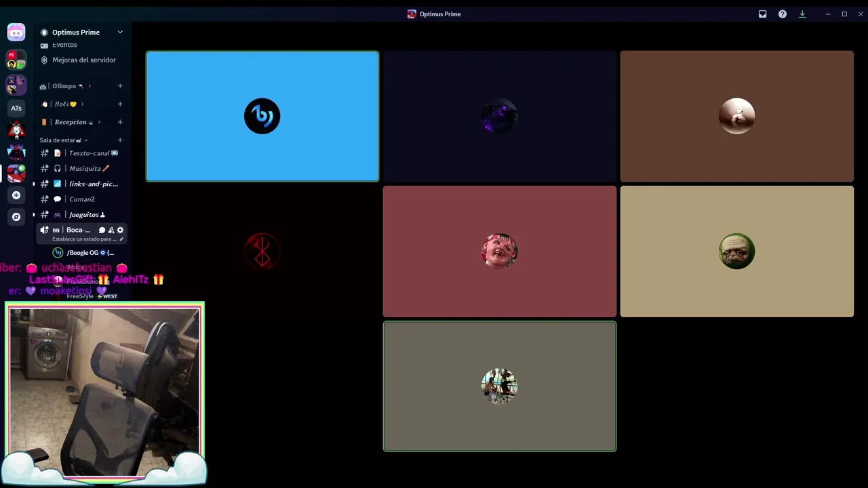This screenshot has width=868, height=488.
Task: Open the Coman2 text channel
Action: click(81, 199)
